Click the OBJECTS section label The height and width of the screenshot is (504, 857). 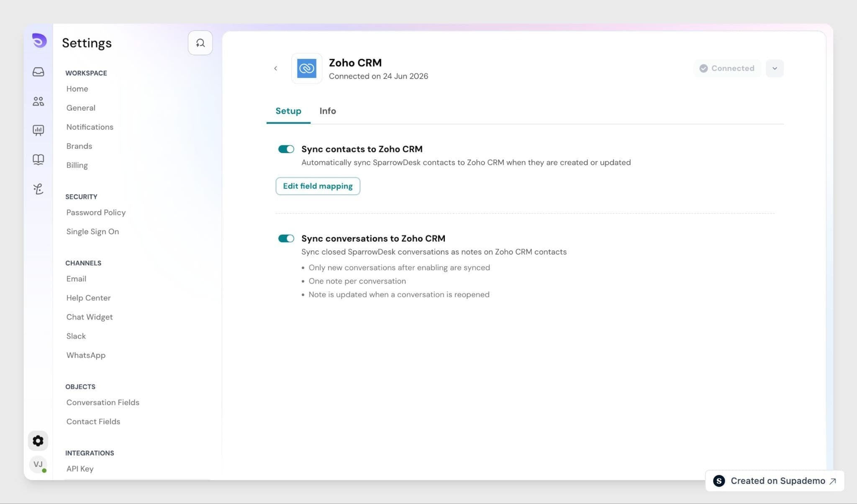click(80, 386)
